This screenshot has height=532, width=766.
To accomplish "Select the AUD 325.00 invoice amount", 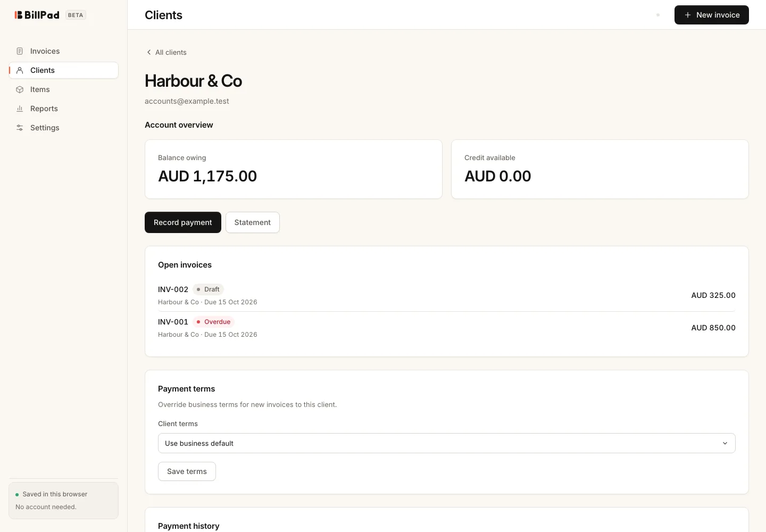I will click(x=713, y=295).
